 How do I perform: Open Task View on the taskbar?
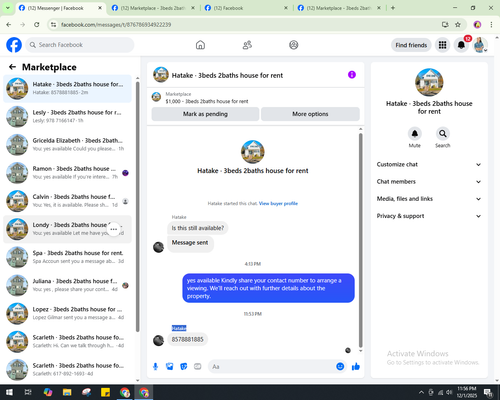[28, 392]
